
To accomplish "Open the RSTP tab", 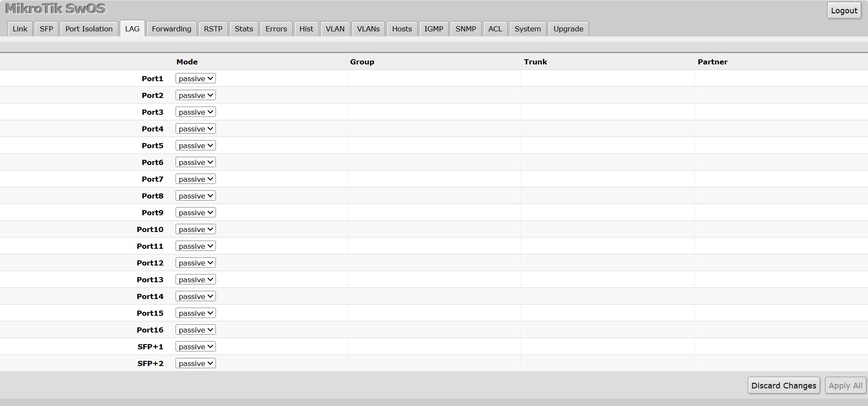I will (x=213, y=29).
